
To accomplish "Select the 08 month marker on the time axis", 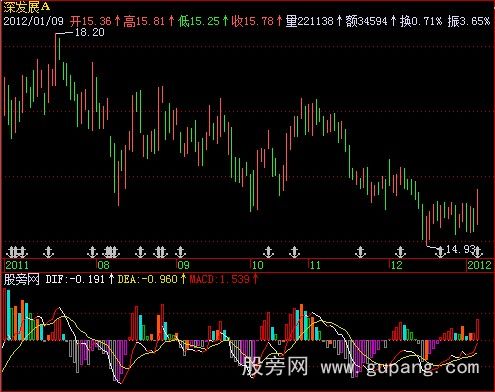I will click(103, 265).
